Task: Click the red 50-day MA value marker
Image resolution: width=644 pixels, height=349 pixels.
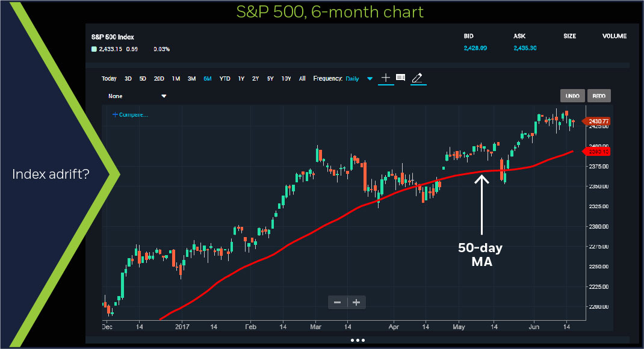Action: (x=598, y=151)
